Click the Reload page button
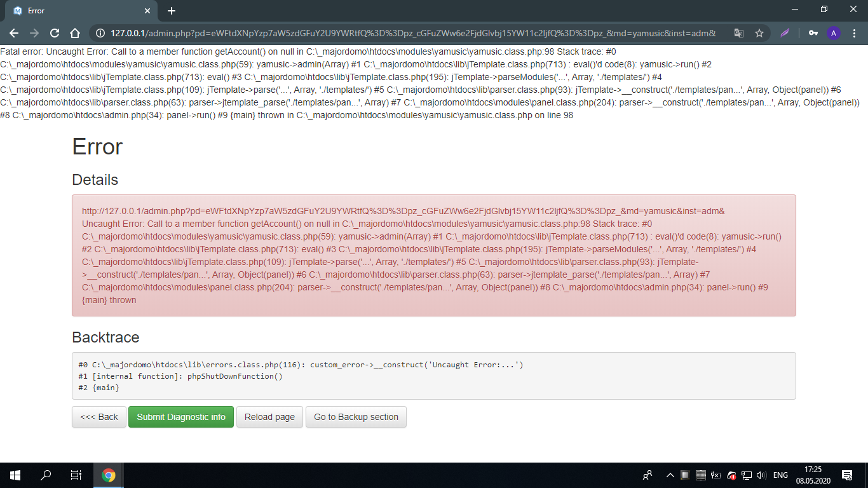868x488 pixels. coord(269,417)
